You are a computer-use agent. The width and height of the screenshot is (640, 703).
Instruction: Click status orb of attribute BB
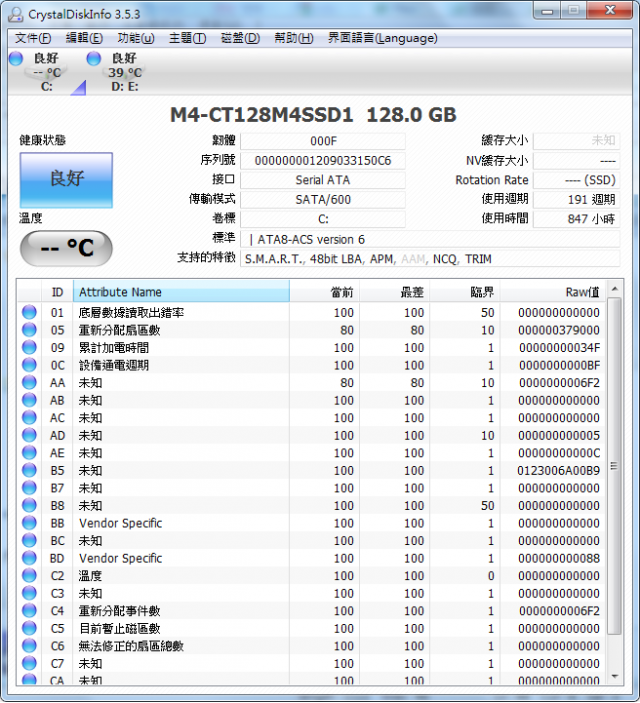pyautogui.click(x=29, y=523)
